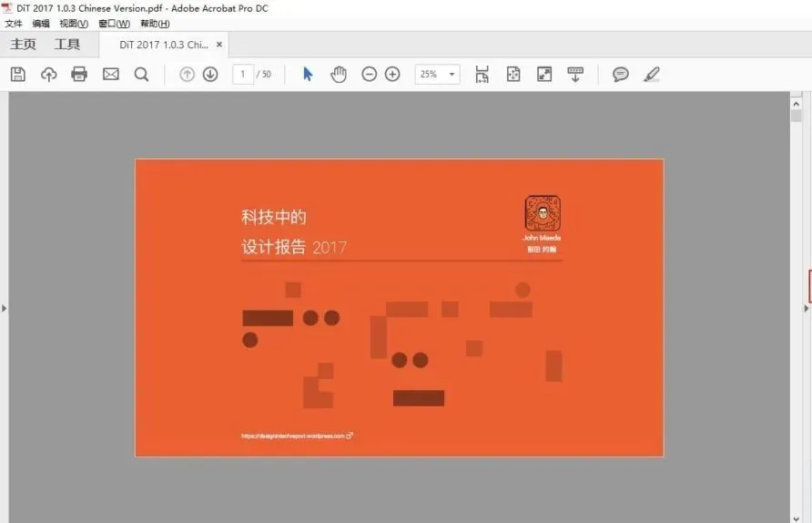The height and width of the screenshot is (523, 812).
Task: Select the DiT 2017 1.0.3 document tab
Action: (x=164, y=45)
